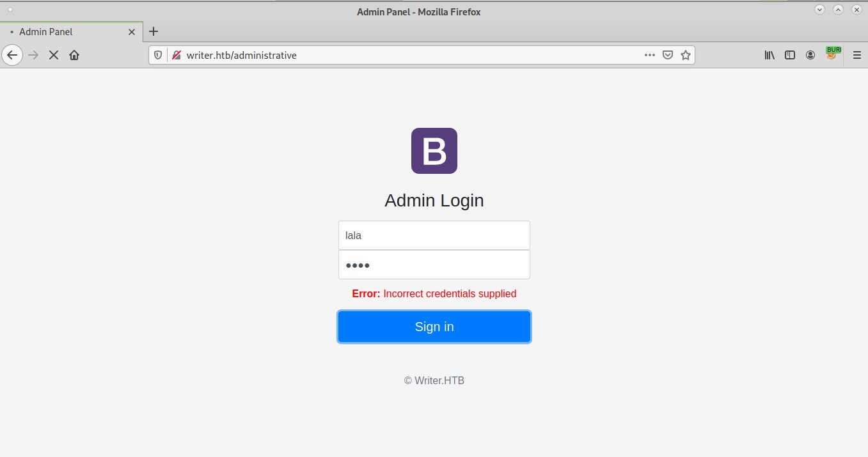Open the Firefox hamburger menu
This screenshot has width=868, height=457.
point(857,55)
